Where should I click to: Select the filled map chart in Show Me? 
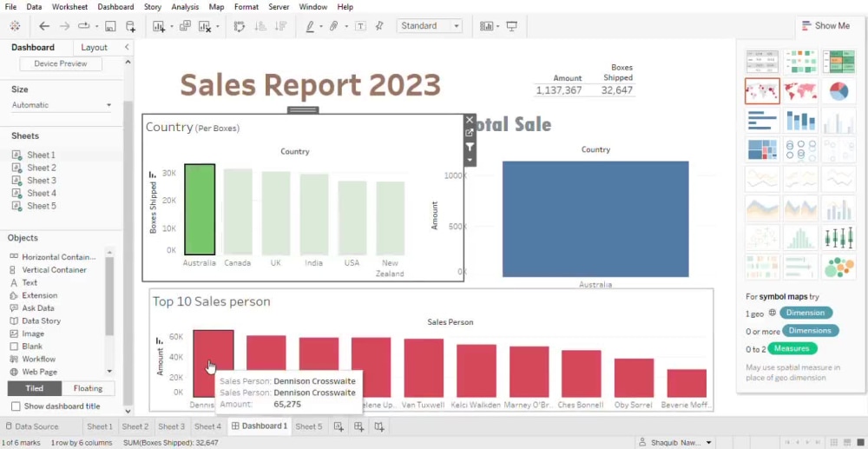tap(800, 91)
